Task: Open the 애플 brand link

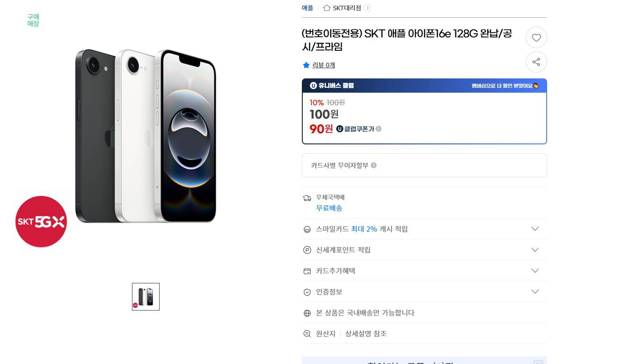Action: coord(308,8)
